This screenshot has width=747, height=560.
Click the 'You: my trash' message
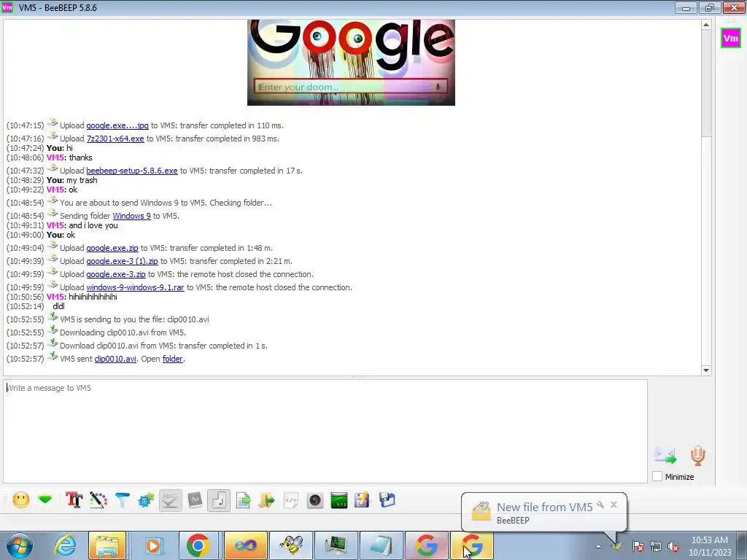point(72,180)
